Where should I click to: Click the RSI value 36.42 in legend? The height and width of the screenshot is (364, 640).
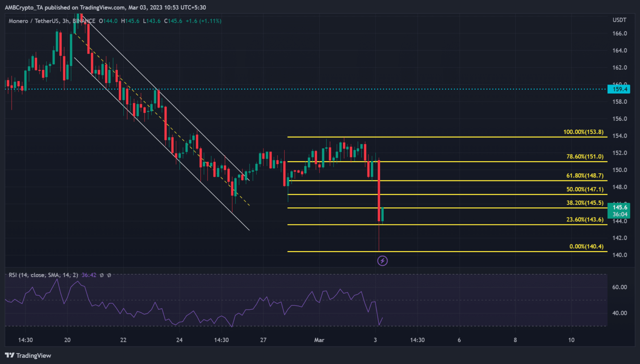89,275
